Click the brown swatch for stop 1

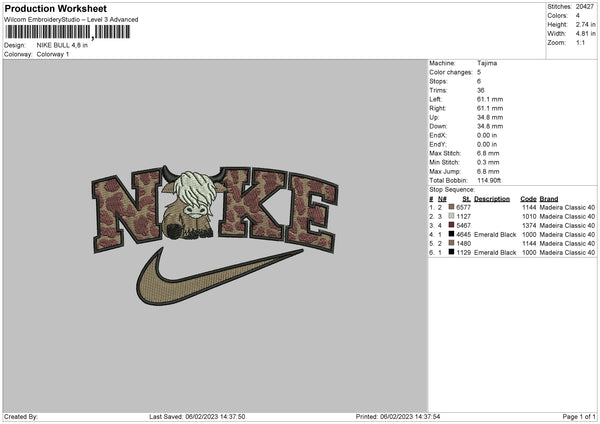pos(451,207)
